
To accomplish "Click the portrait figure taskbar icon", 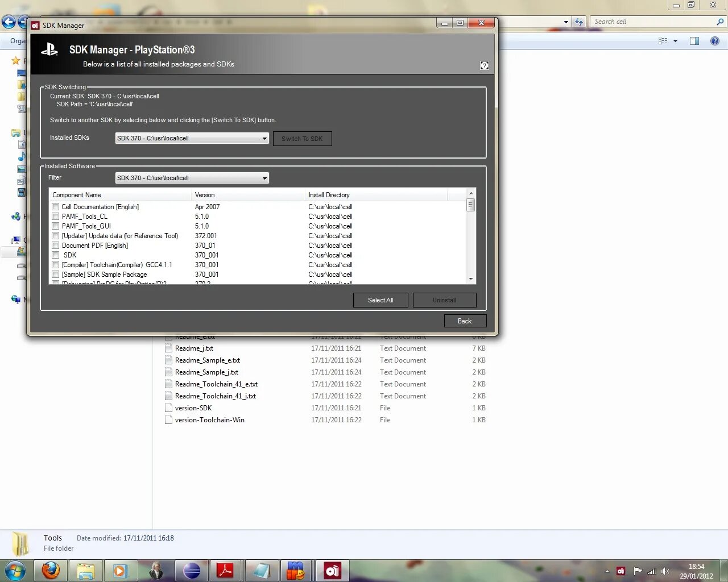I will pyautogui.click(x=156, y=570).
